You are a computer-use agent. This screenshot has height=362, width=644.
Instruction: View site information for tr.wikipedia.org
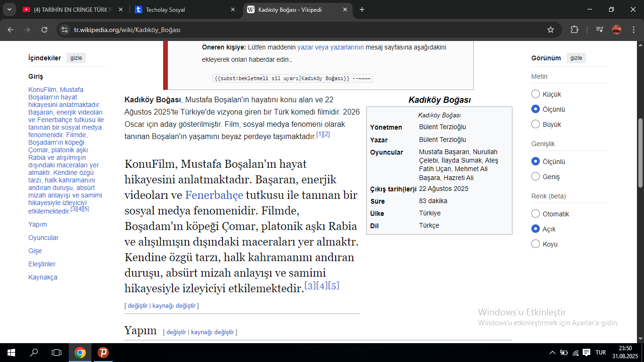click(x=65, y=30)
